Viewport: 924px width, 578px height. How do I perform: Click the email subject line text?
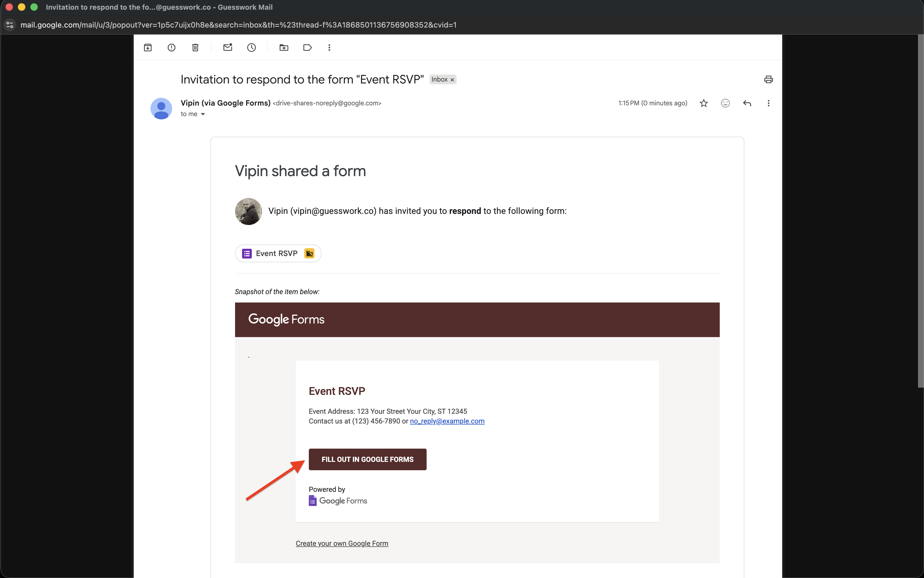pos(302,79)
